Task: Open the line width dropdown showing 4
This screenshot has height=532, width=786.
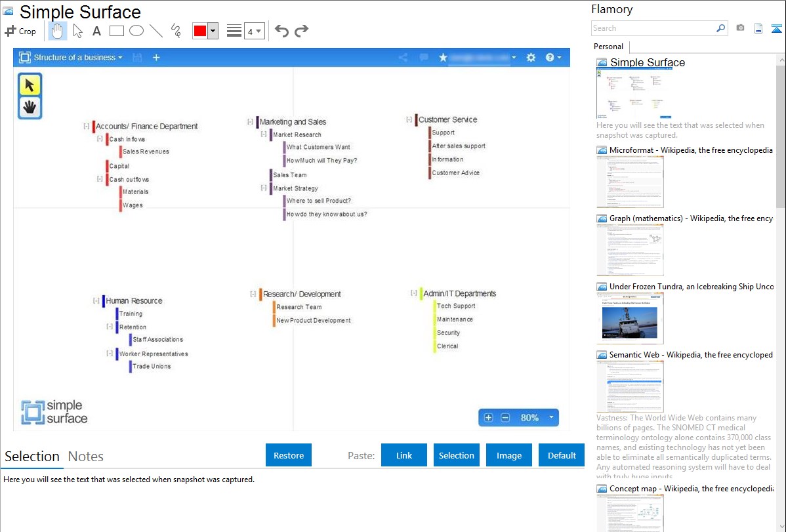Action: [x=254, y=31]
